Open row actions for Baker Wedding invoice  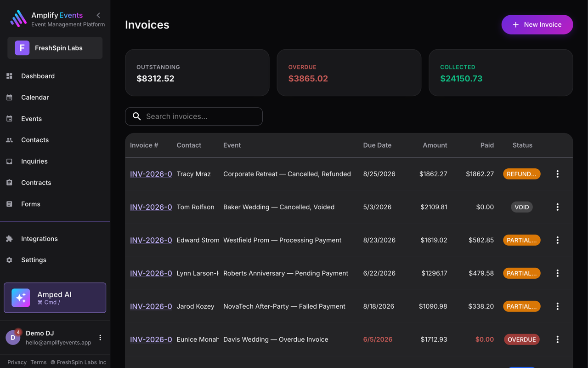557,207
